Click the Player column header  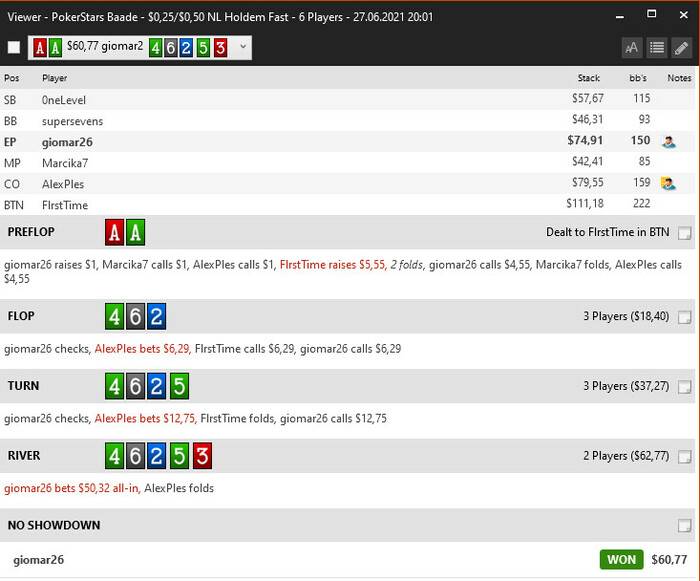(x=54, y=78)
